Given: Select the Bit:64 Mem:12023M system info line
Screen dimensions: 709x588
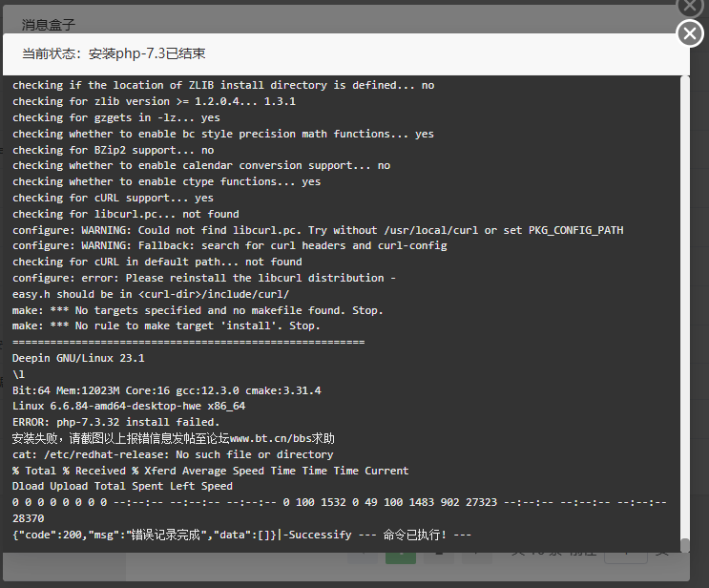Looking at the screenshot, I should click(x=167, y=390).
